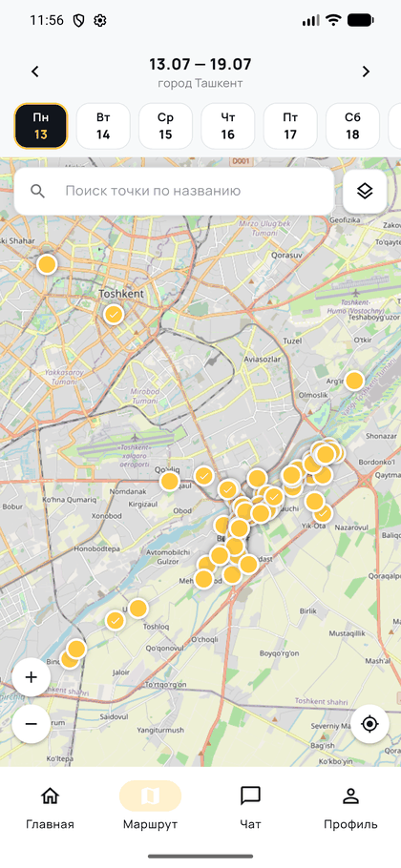Focus the Поиск точки по названию field
The width and height of the screenshot is (401, 868).
click(174, 191)
